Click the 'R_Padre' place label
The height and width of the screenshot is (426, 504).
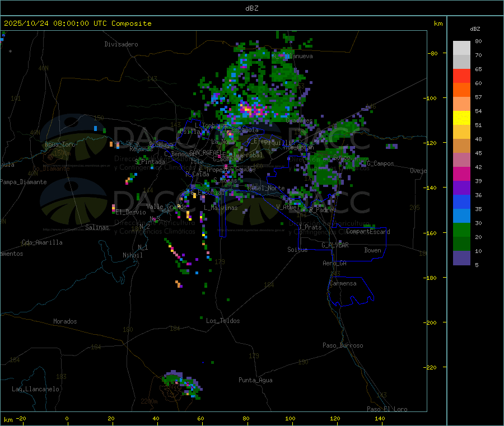[321, 210]
